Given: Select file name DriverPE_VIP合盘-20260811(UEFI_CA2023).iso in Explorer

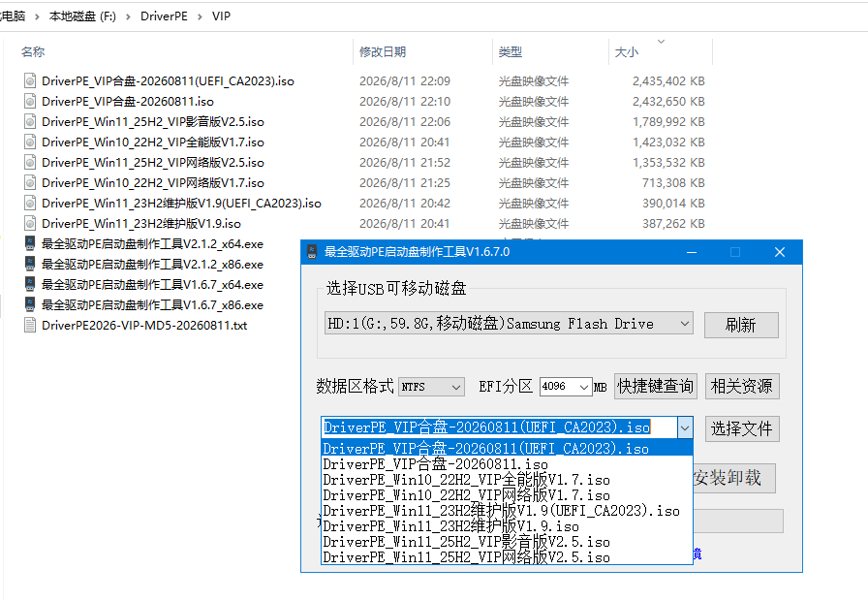Looking at the screenshot, I should coord(168,80).
